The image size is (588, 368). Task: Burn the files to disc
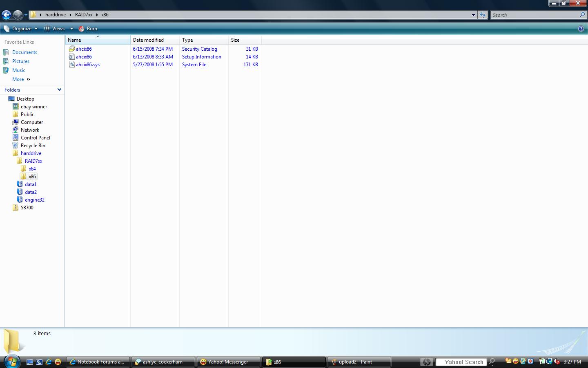(x=88, y=29)
